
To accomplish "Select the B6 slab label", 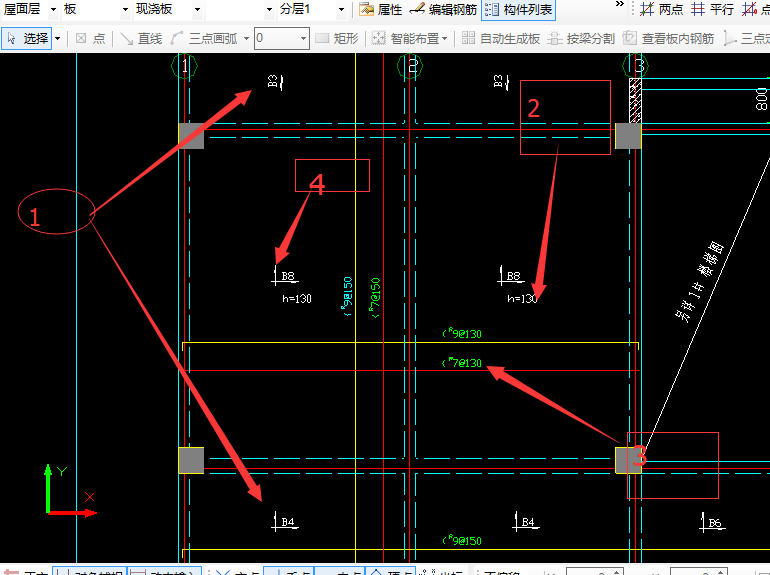I will (x=713, y=522).
